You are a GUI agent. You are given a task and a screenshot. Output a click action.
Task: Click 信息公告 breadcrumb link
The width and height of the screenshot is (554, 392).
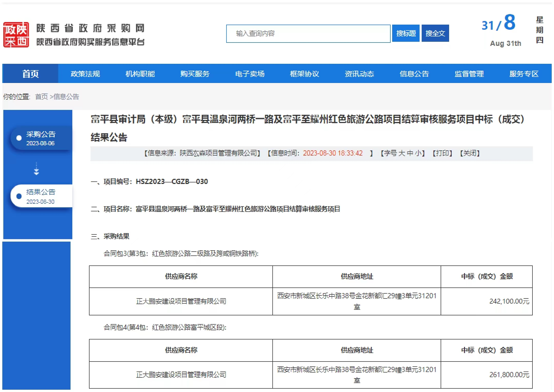coord(66,97)
